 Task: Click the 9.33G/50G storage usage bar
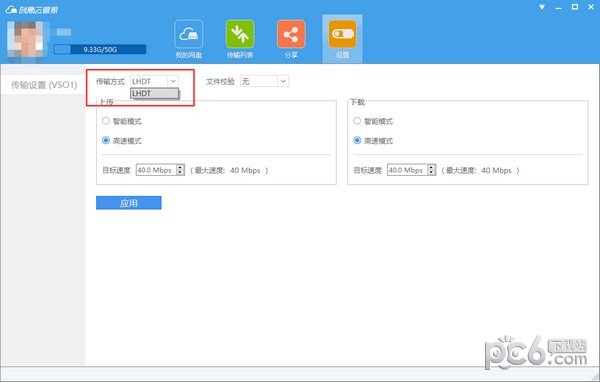point(100,49)
